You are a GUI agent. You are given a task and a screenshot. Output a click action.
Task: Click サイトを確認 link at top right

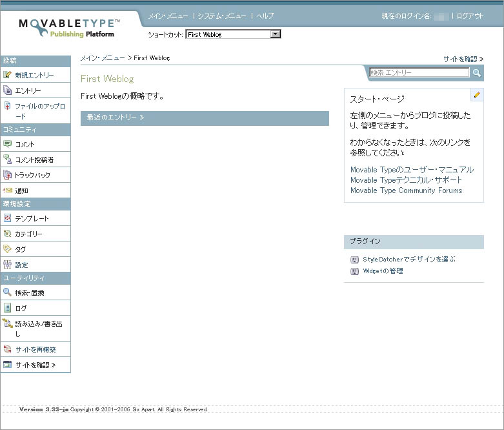[x=463, y=59]
